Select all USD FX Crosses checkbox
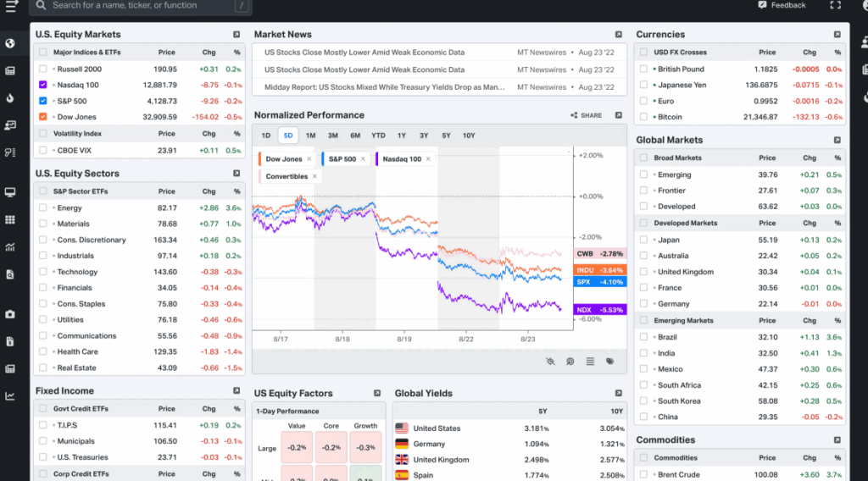868x481 pixels. pyautogui.click(x=643, y=52)
